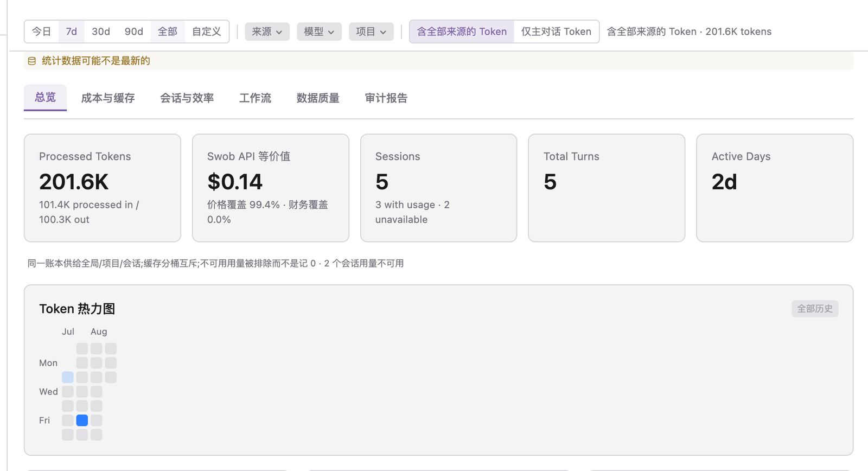This screenshot has width=868, height=471.
Task: Select the 自定义 custom range
Action: [x=207, y=31]
